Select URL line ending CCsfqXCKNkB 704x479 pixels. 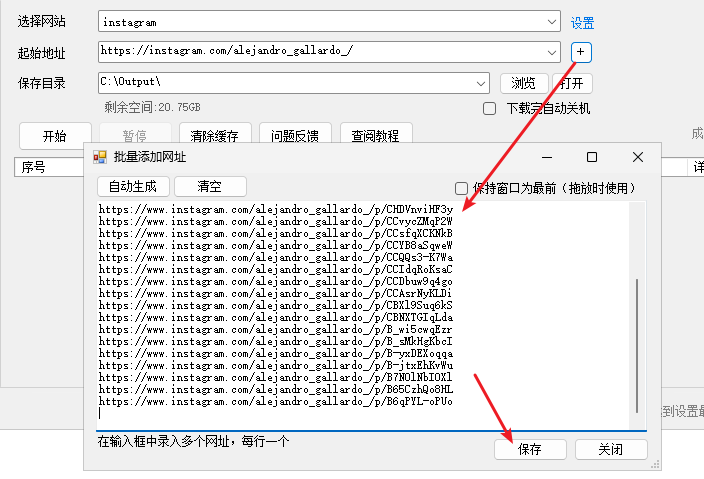(276, 233)
